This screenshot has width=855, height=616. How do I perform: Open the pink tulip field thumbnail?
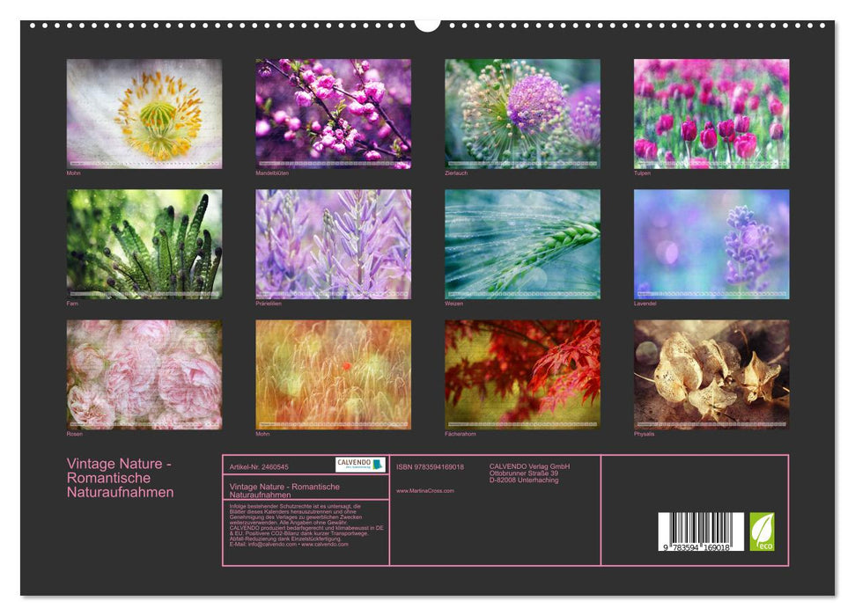pyautogui.click(x=711, y=114)
